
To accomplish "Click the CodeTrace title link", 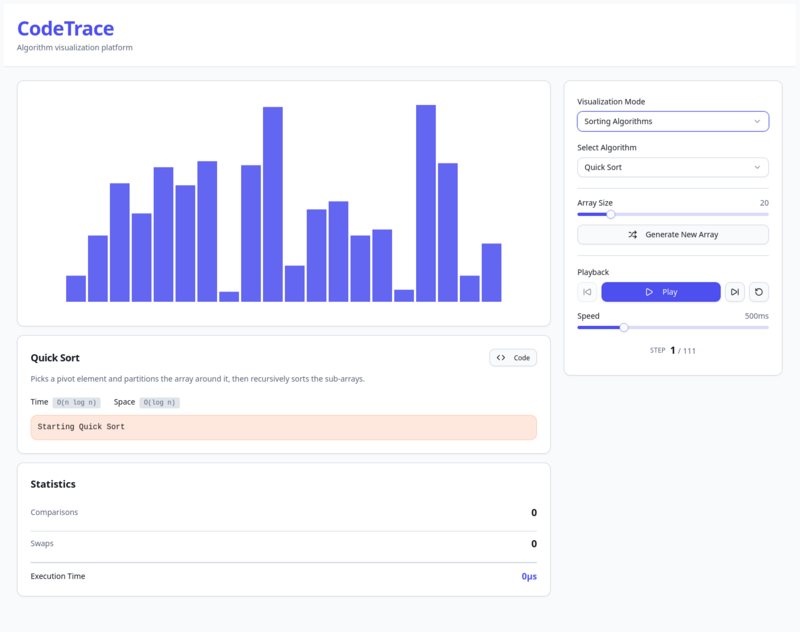I will [63, 29].
